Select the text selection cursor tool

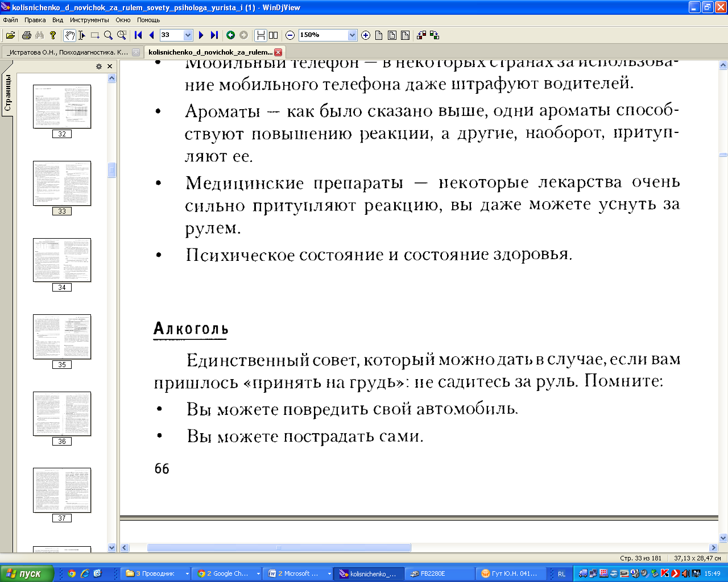tap(82, 35)
